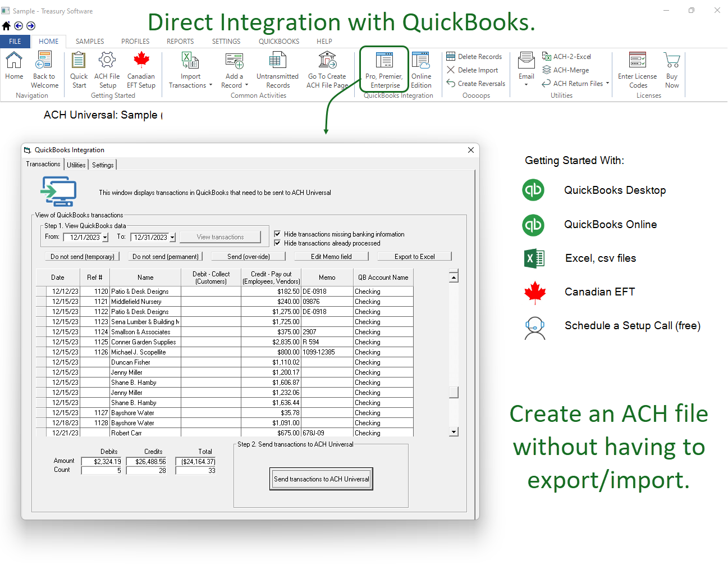Open Quick Start icon
Screen dimensions: 728x564
(x=79, y=60)
